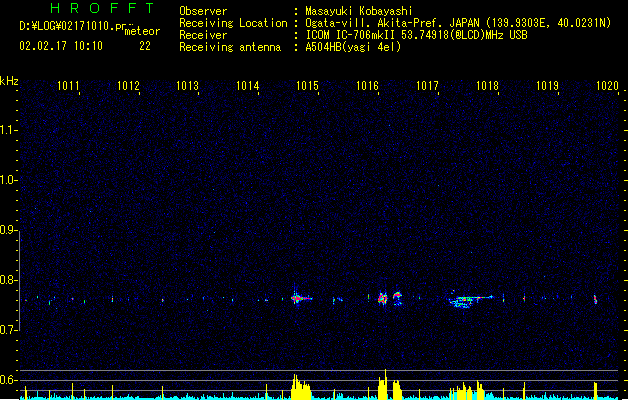The image size is (629, 400).
Task: Click time axis label 1020
Action: tap(607, 86)
